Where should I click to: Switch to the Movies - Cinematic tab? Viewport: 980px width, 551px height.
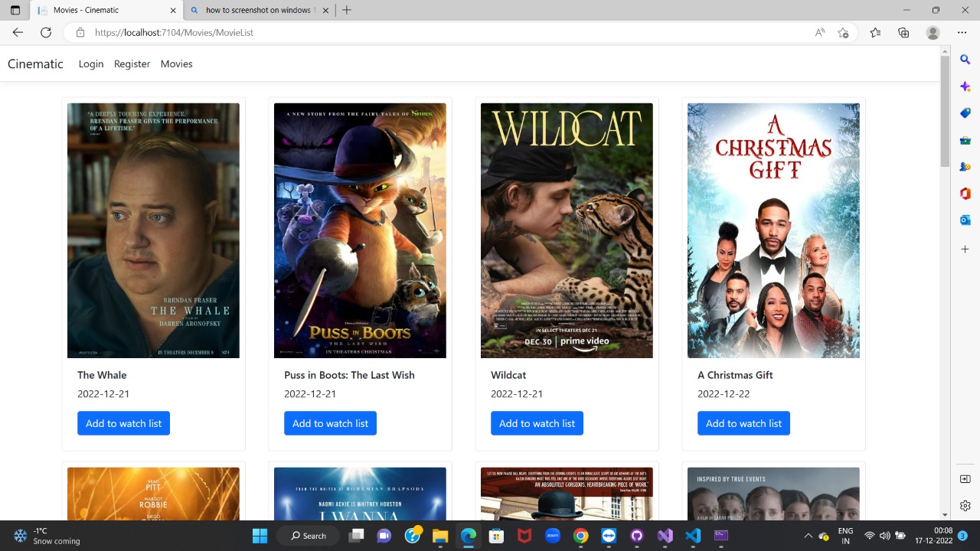[x=106, y=10]
